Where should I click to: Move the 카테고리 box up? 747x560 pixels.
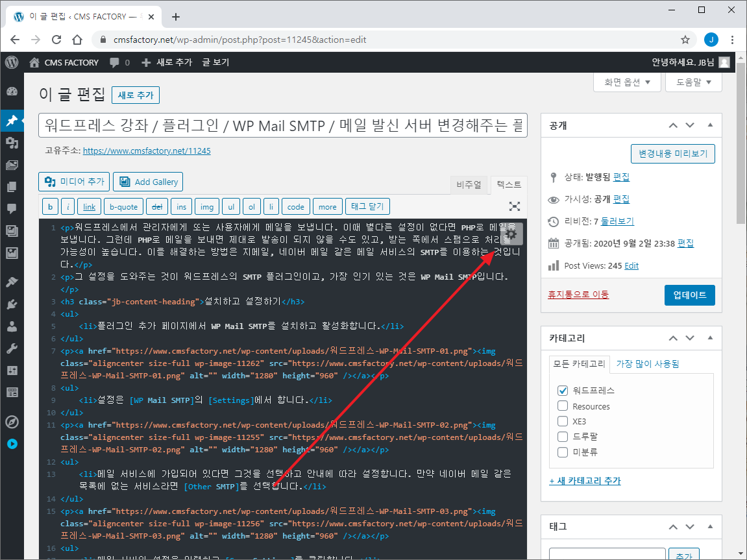click(672, 339)
